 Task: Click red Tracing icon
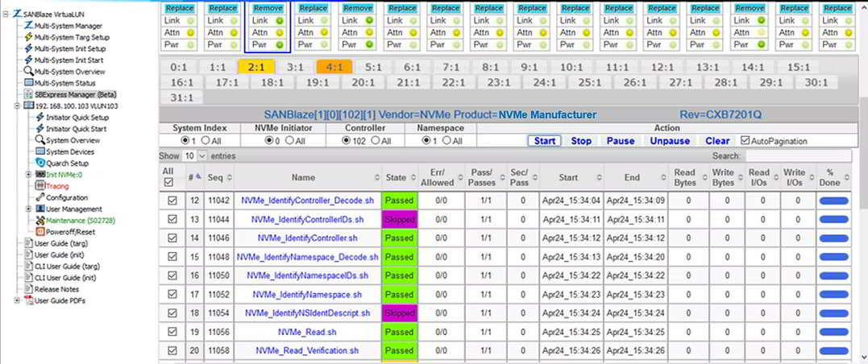(x=40, y=186)
